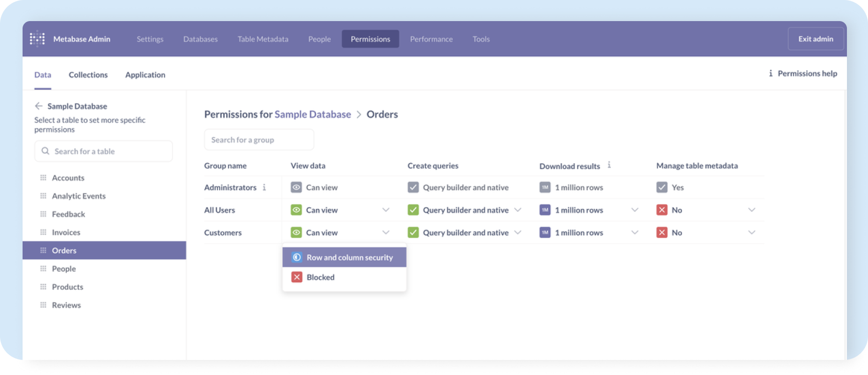Viewport: 868px width, 375px height.
Task: Choose Row and column security option
Action: (x=344, y=257)
